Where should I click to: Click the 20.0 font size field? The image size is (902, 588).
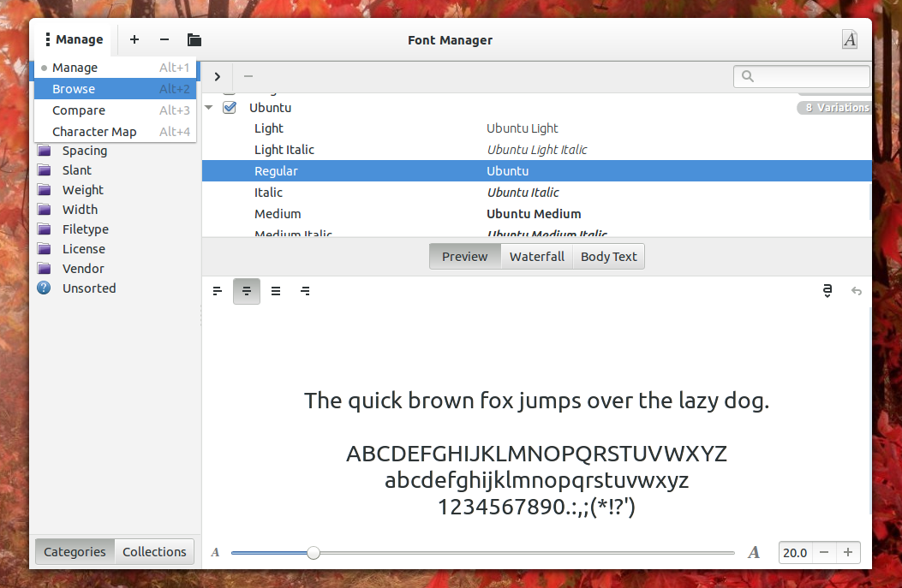point(795,552)
